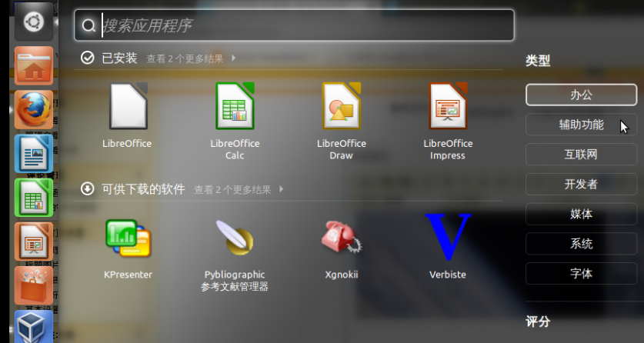Image resolution: width=644 pixels, height=343 pixels.
Task: Open the LibreOffice start center icon
Action: [x=128, y=106]
